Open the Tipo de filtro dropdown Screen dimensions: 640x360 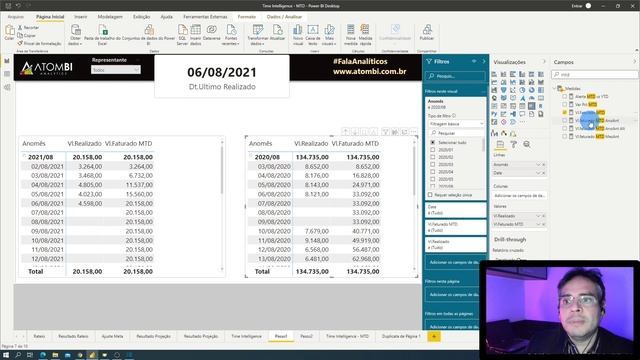(456, 124)
